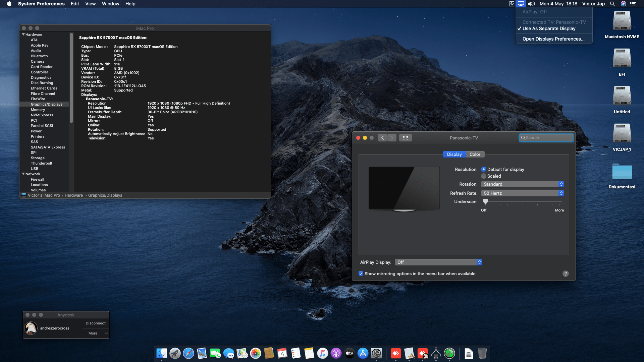Open App Store in the Dock
This screenshot has height=362, width=644.
363,353
